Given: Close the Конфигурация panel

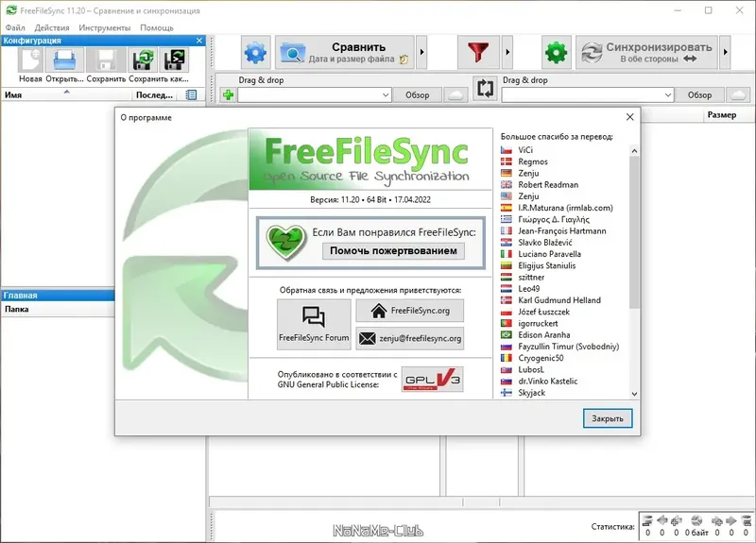Looking at the screenshot, I should 199,41.
